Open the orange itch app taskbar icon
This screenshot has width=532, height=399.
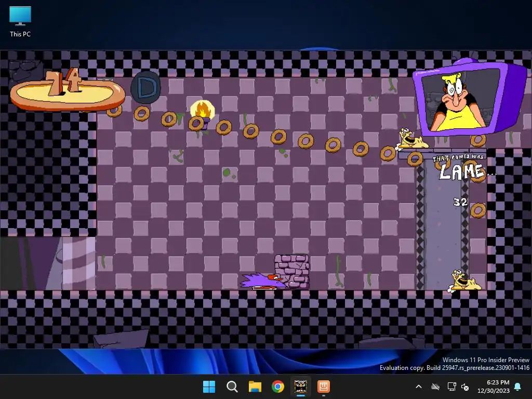point(324,387)
